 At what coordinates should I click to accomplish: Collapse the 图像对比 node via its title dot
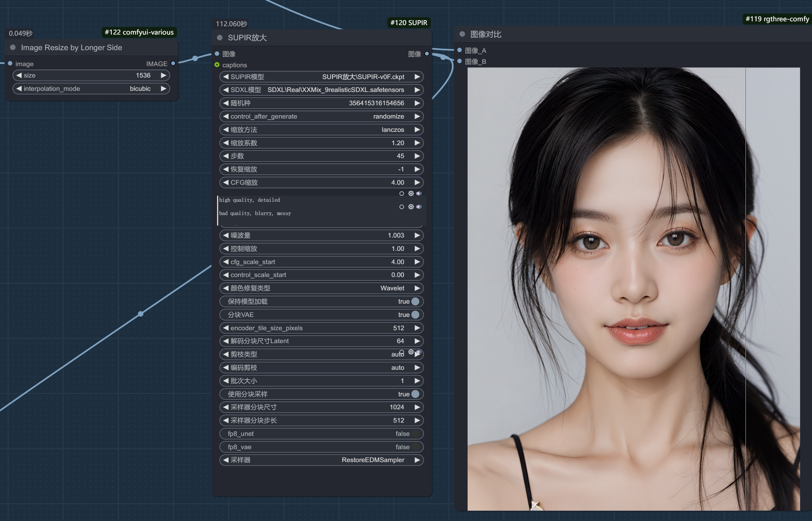pyautogui.click(x=462, y=34)
